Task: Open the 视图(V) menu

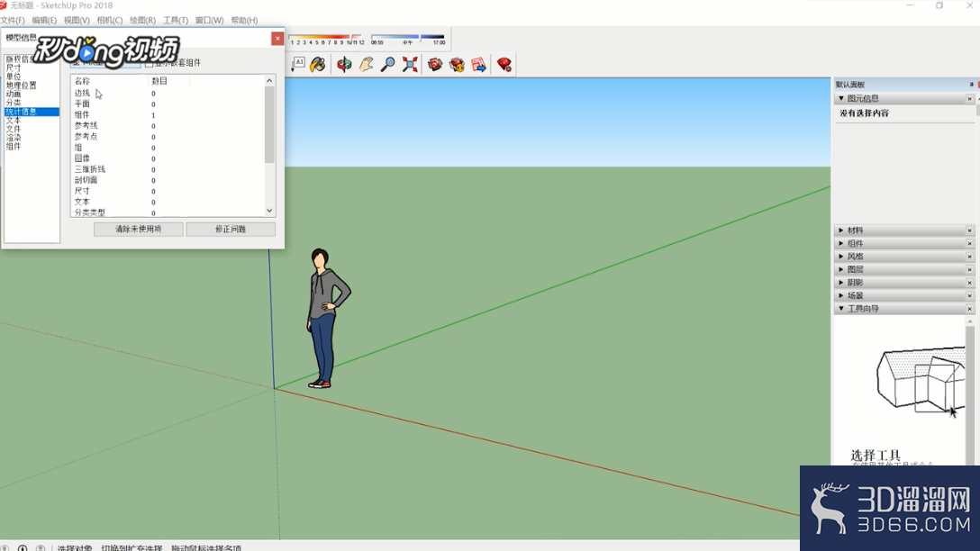Action: click(77, 20)
